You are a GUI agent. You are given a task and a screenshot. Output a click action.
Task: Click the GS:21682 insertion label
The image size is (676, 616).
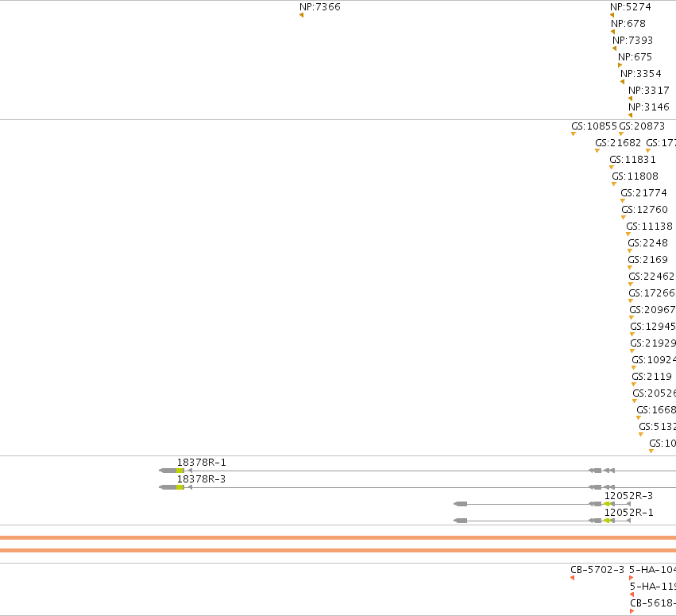(x=618, y=143)
